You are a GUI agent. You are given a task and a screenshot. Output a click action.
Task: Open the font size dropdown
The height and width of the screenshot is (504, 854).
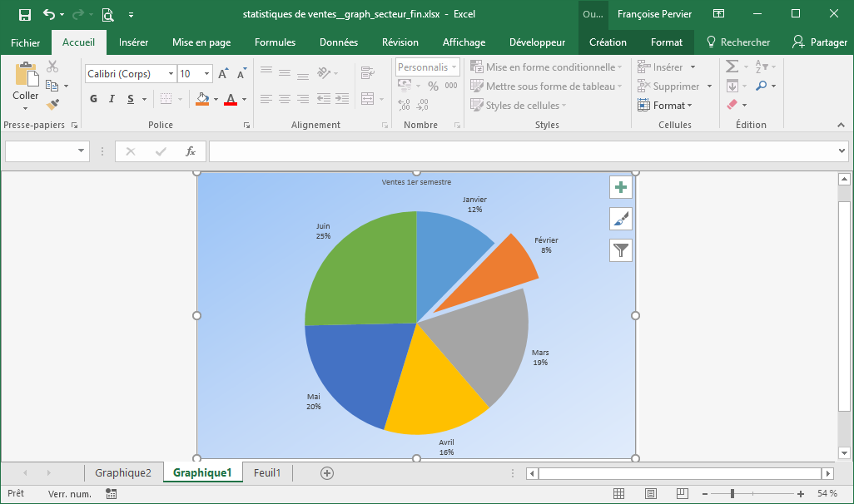(206, 74)
